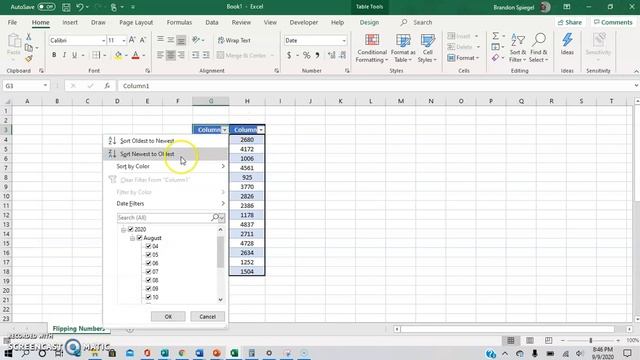Open Format cells menu button

pyautogui.click(x=464, y=58)
